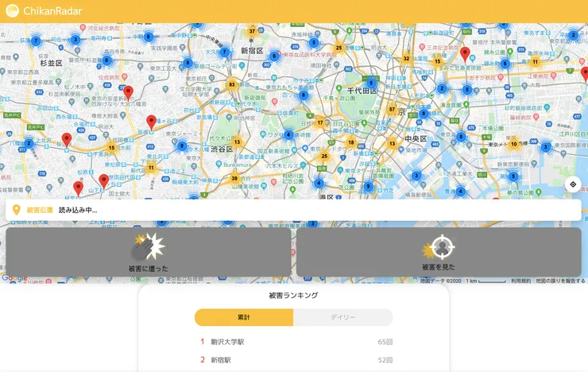The width and height of the screenshot is (588, 372).
Task: Open the 18 cluster marker
Action: (x=351, y=142)
